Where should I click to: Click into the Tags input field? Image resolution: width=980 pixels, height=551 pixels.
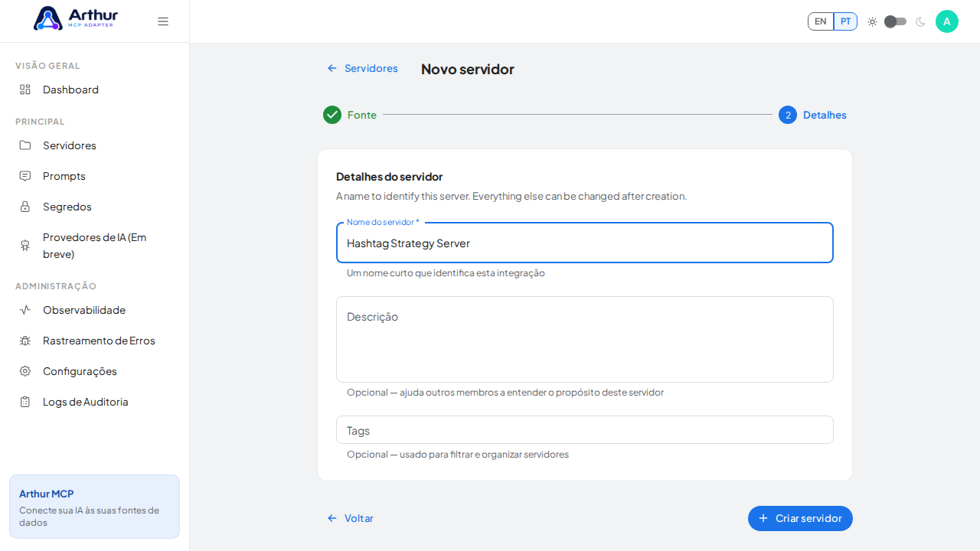pos(585,430)
